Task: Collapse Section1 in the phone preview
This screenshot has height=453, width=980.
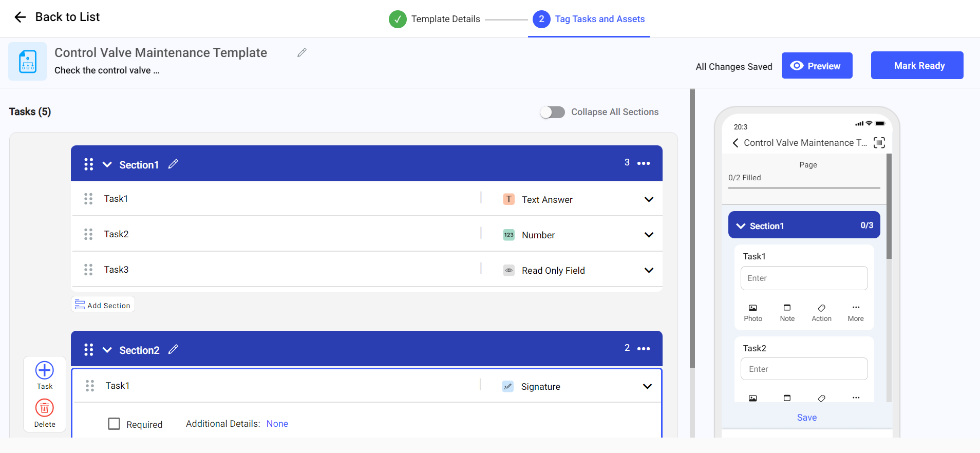Action: [x=741, y=226]
